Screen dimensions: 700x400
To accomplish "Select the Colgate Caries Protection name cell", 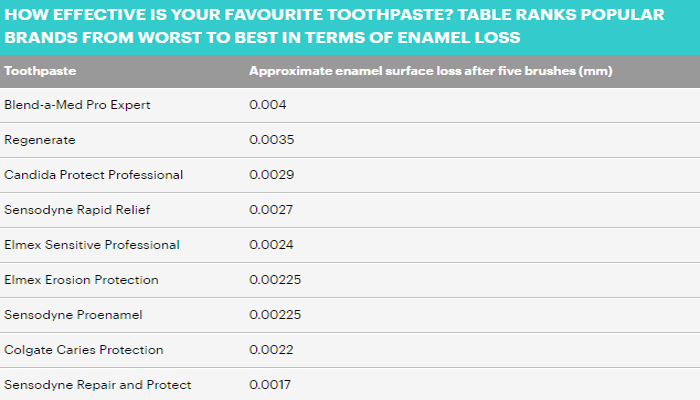I will pos(84,350).
